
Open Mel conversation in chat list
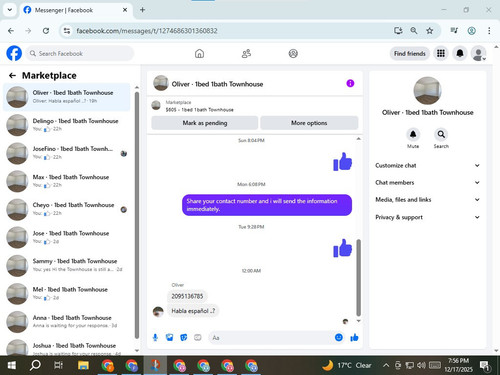66,294
